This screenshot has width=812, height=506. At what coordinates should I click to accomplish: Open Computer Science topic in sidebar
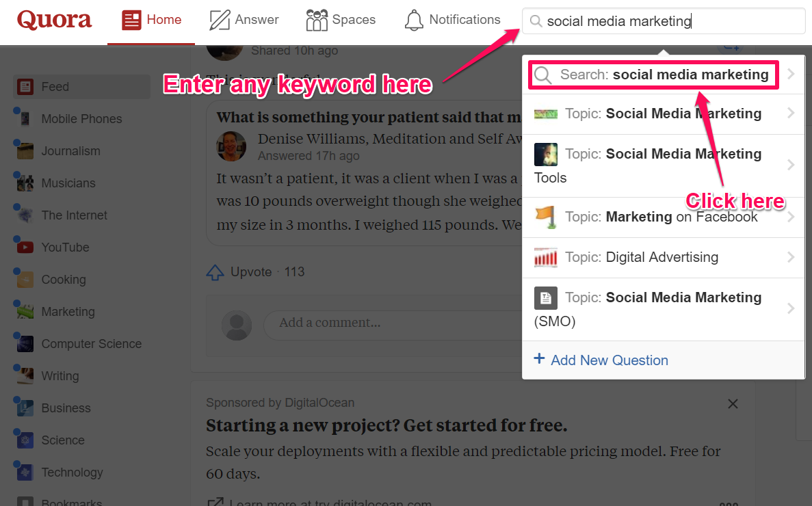[x=91, y=343]
